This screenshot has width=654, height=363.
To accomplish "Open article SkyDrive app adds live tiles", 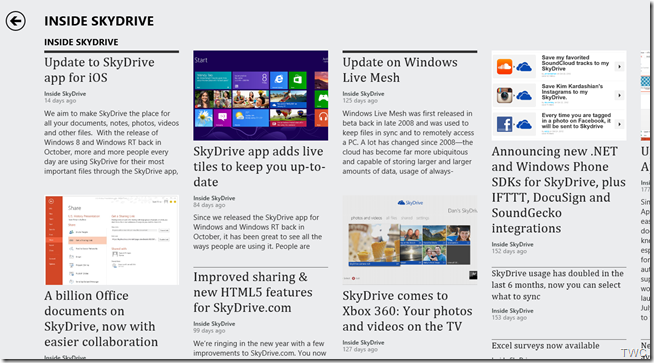I will pyautogui.click(x=259, y=166).
